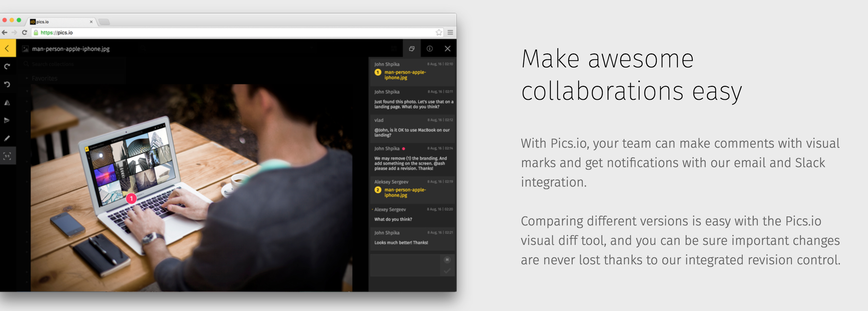Image resolution: width=868 pixels, height=311 pixels.
Task: Open the info panel icon
Action: pyautogui.click(x=429, y=49)
